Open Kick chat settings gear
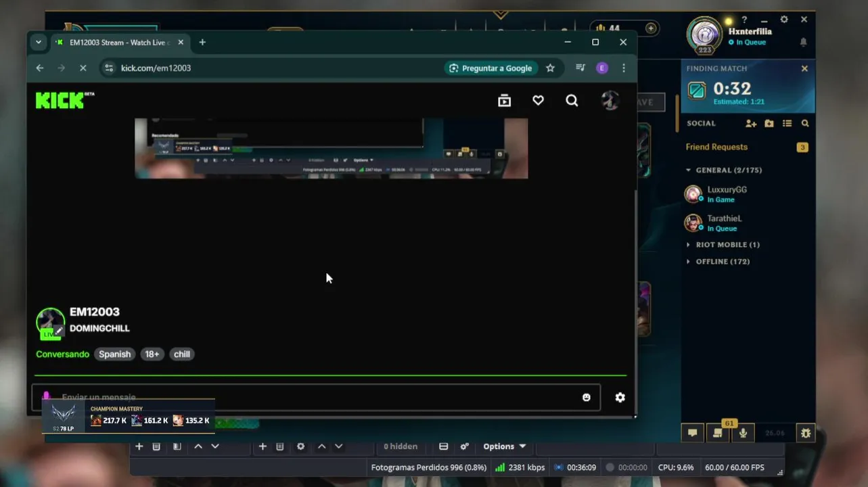 620,397
